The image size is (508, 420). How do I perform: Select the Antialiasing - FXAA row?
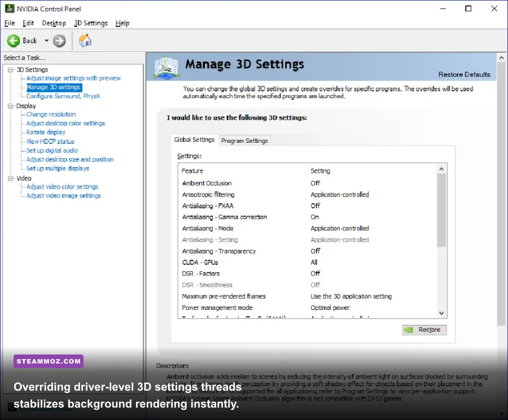(307, 206)
